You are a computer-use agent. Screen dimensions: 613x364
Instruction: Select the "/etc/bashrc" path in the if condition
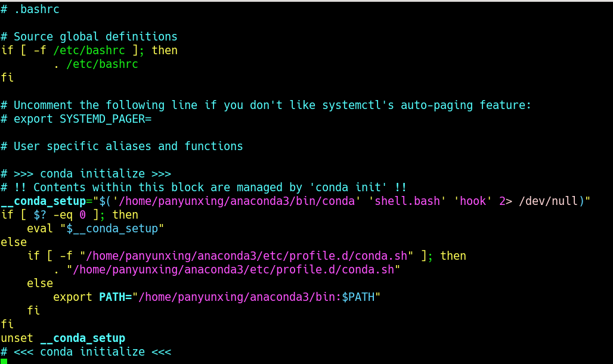(x=89, y=50)
